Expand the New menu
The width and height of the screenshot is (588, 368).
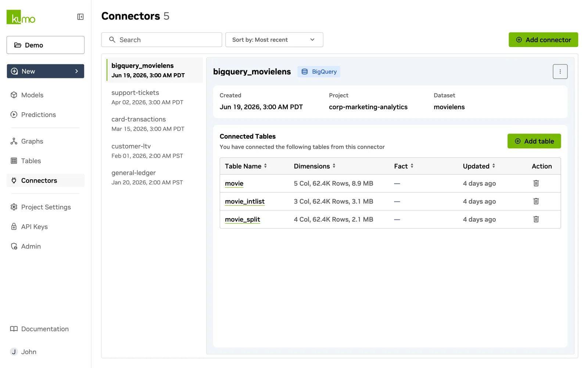pos(46,71)
